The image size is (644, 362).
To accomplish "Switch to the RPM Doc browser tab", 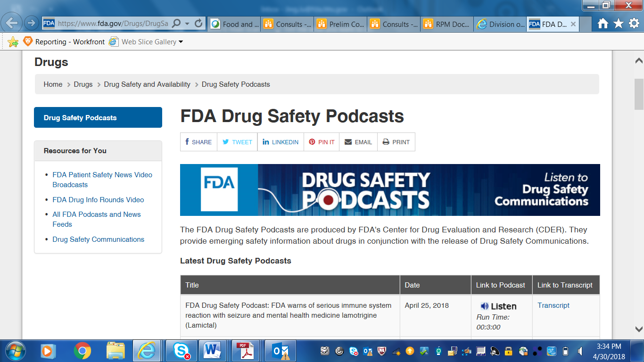I will tap(446, 24).
